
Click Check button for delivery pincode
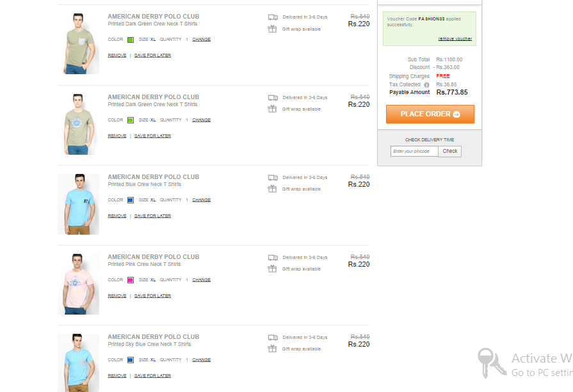tap(450, 151)
